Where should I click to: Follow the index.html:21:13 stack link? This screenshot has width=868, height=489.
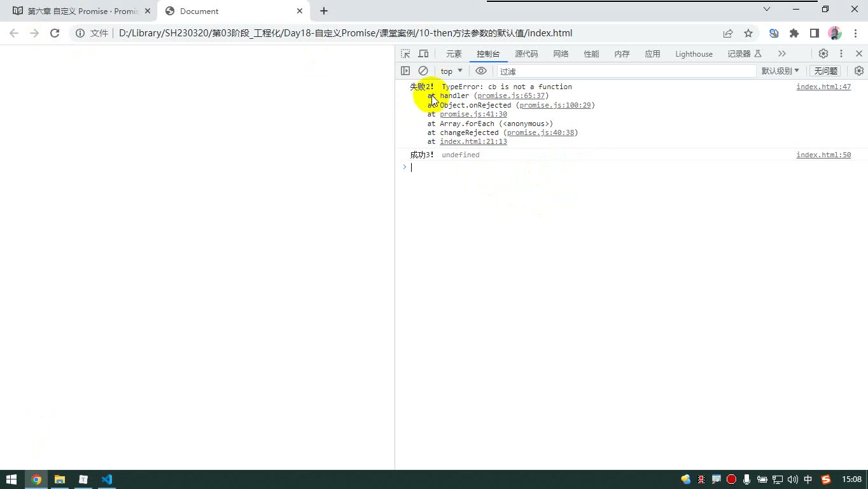[x=473, y=141]
